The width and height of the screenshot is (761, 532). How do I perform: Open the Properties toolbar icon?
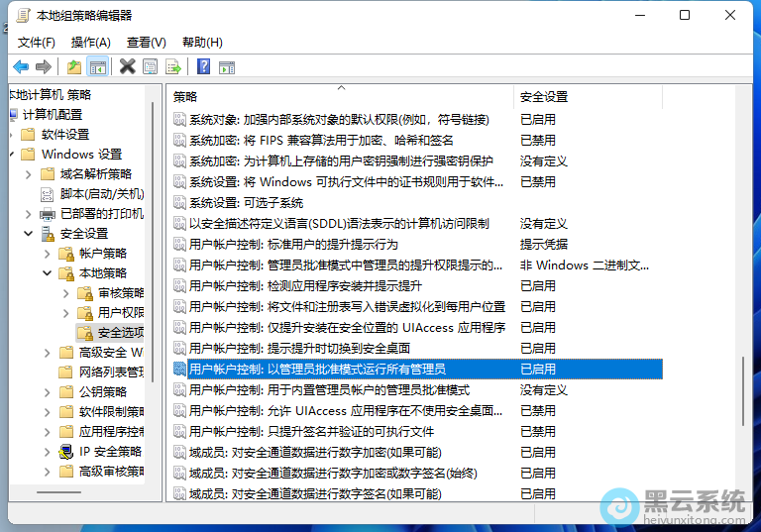(150, 66)
